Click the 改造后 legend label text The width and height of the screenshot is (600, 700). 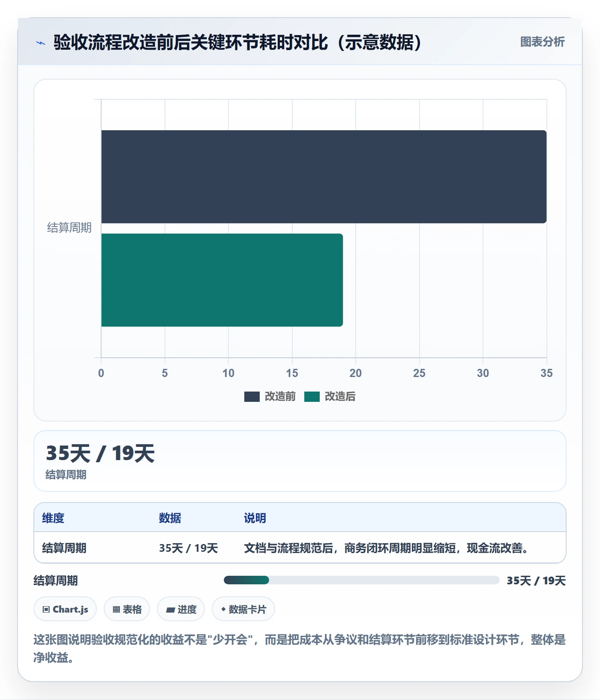(340, 397)
